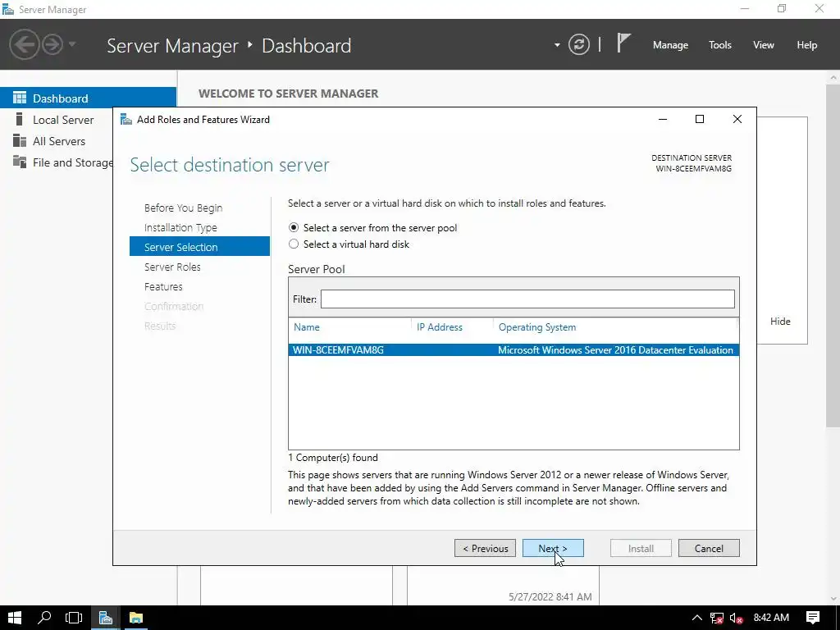
Task: Click Server Manager taskbar icon
Action: pos(106,618)
